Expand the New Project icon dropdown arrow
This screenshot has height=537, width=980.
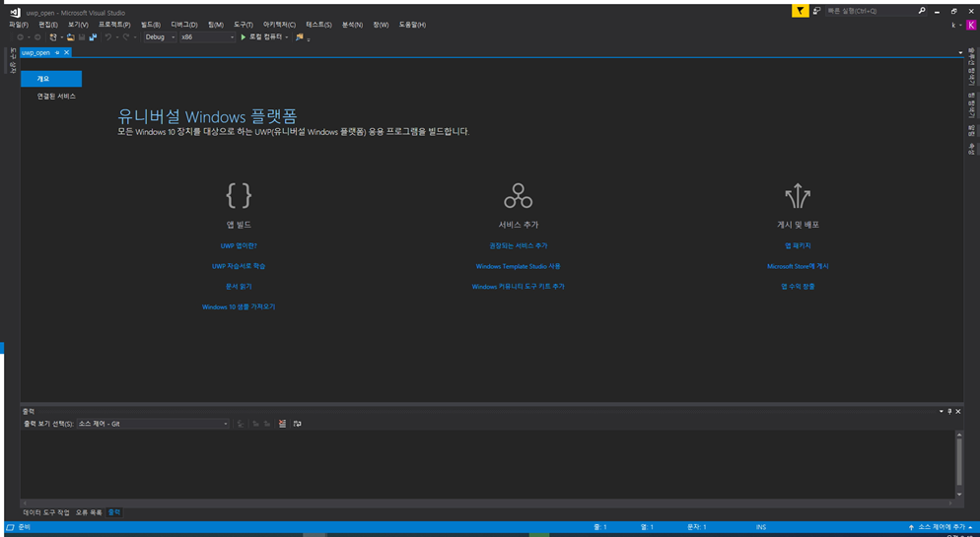61,37
